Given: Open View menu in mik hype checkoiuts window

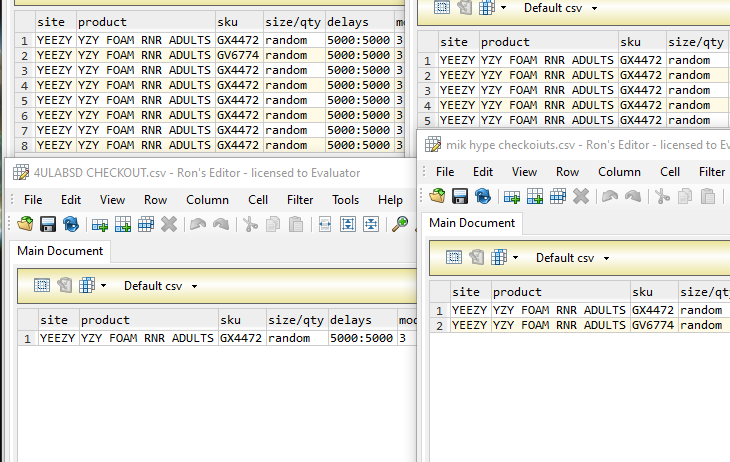Looking at the screenshot, I should (x=524, y=172).
